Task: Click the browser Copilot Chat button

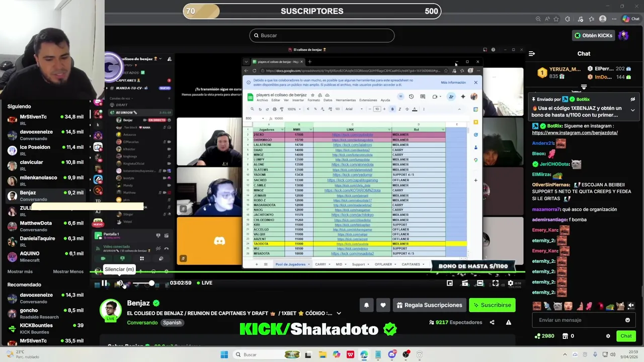Action: click(630, 19)
